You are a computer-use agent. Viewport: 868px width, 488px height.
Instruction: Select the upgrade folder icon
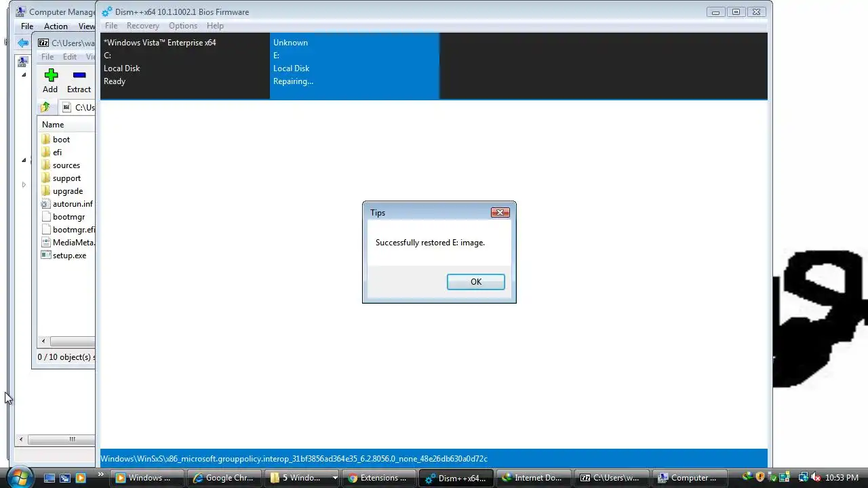click(x=46, y=191)
